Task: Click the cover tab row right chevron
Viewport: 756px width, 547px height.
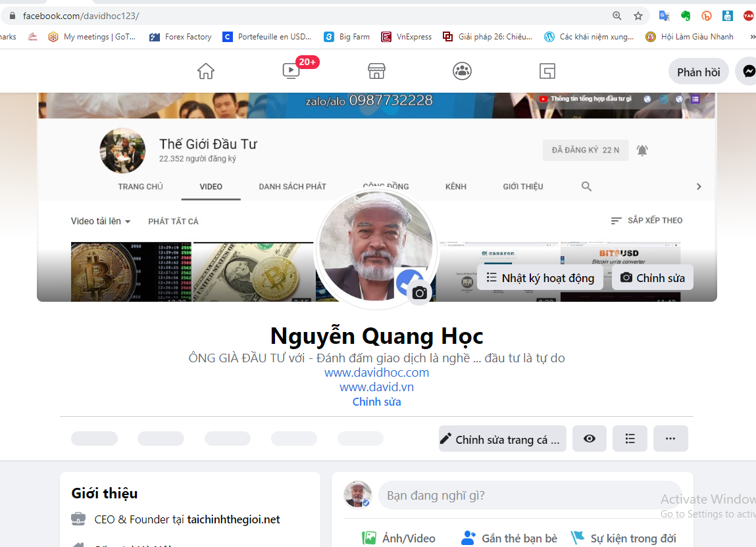Action: 699,187
